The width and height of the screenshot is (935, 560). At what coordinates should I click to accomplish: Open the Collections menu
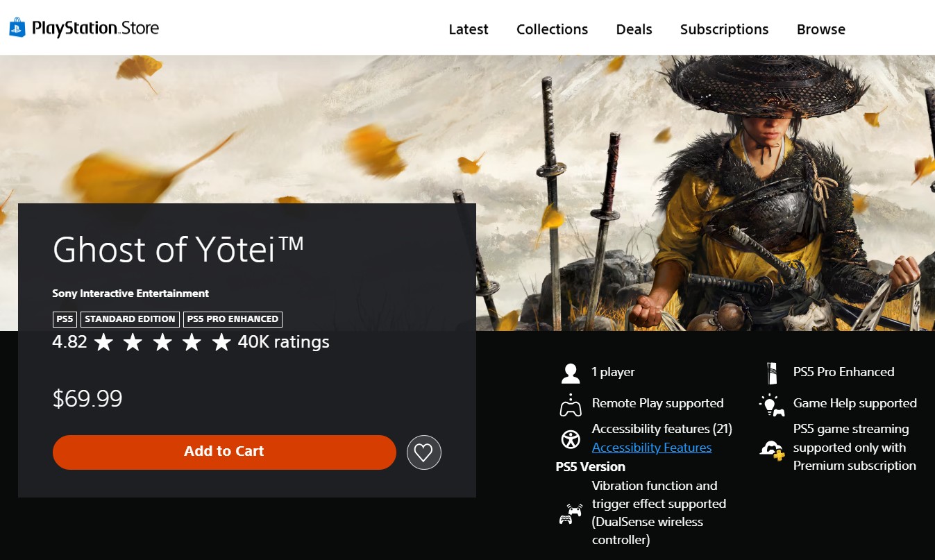click(x=552, y=29)
